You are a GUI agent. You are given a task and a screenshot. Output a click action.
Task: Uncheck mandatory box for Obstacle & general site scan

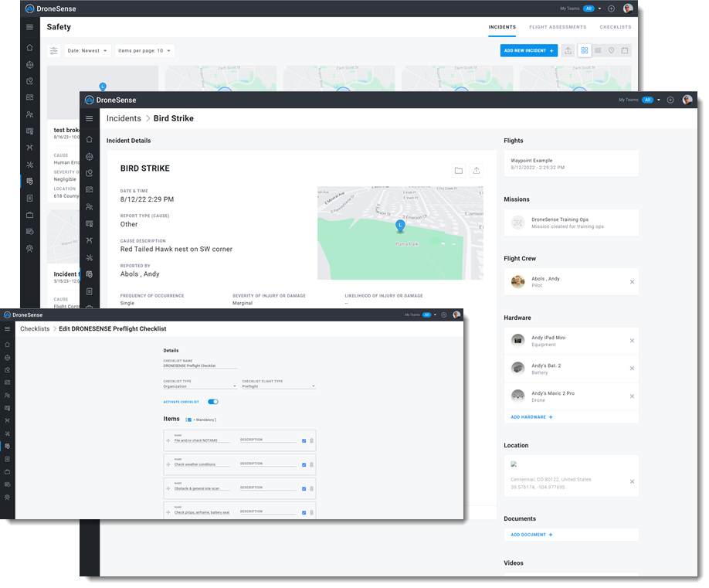304,488
